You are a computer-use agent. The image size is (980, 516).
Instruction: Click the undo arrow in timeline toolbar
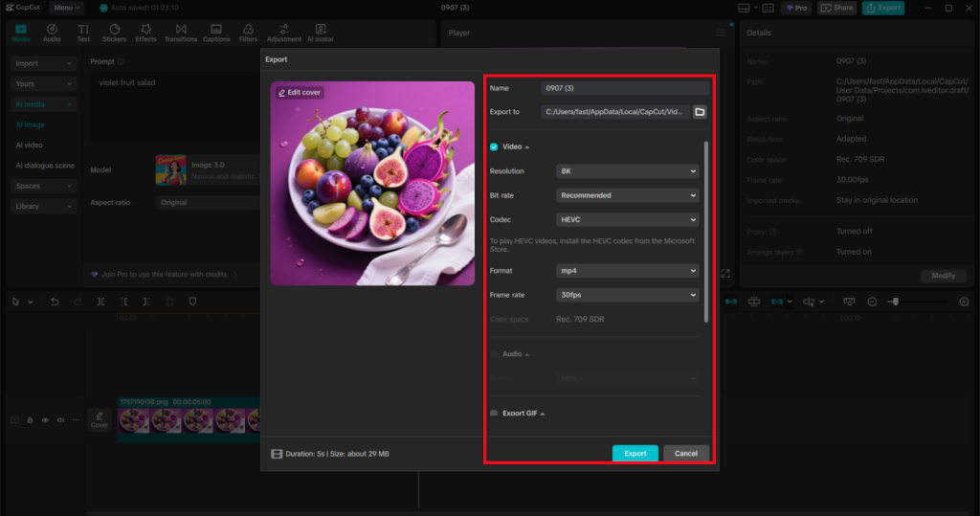coord(55,302)
